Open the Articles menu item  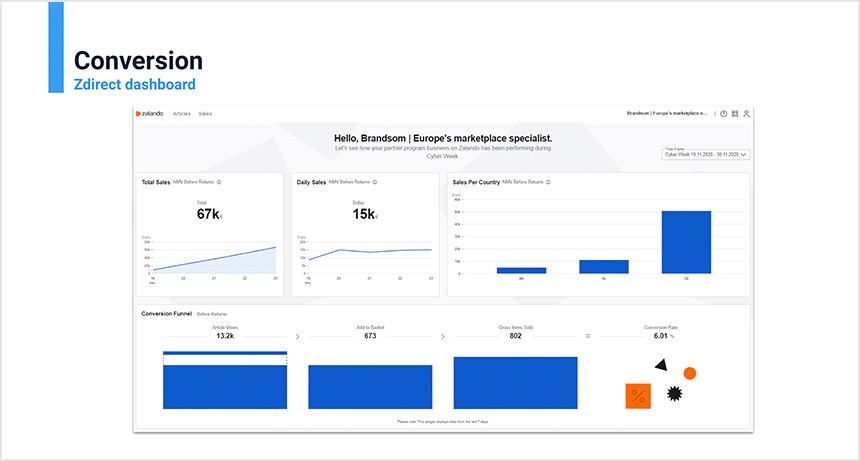click(182, 114)
